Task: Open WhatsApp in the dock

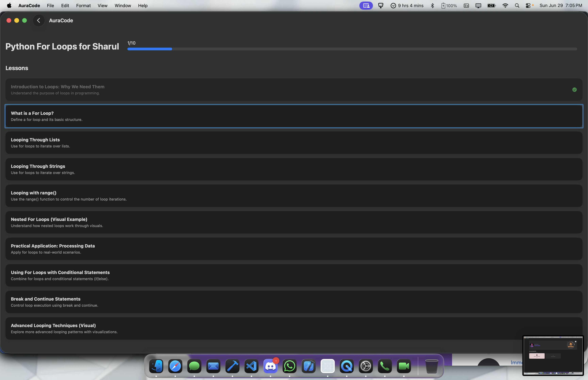Action: (x=289, y=366)
